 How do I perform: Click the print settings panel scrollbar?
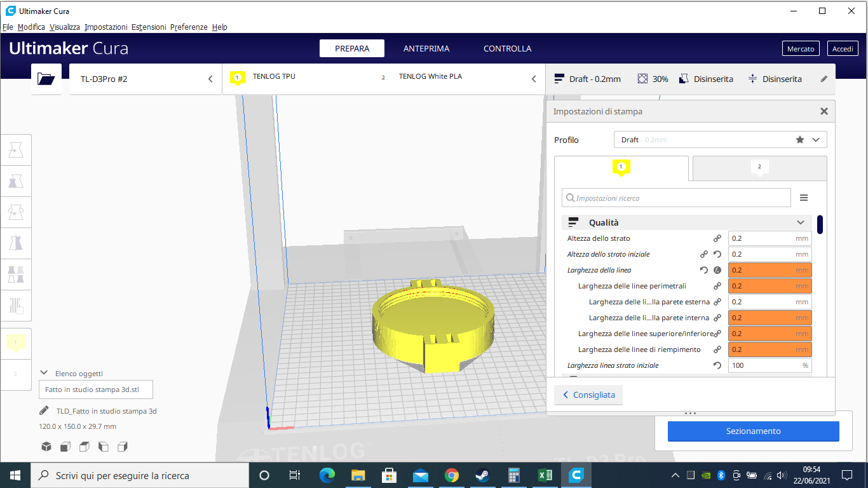pyautogui.click(x=820, y=225)
